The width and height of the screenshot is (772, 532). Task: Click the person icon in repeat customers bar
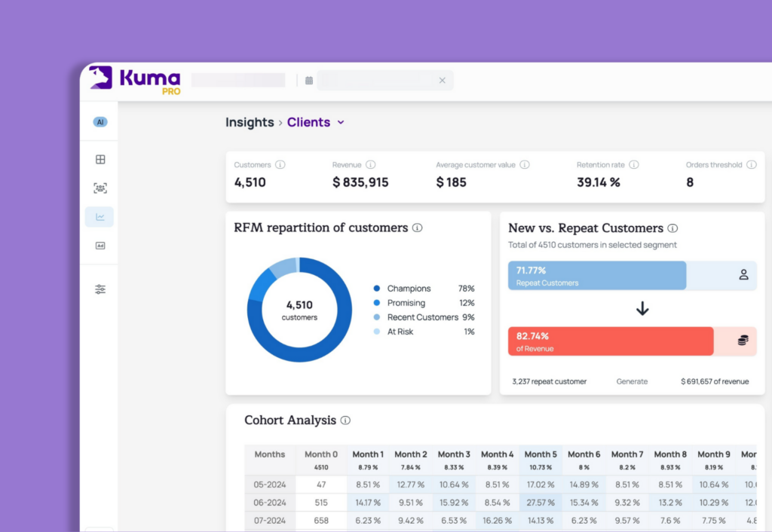click(x=743, y=274)
